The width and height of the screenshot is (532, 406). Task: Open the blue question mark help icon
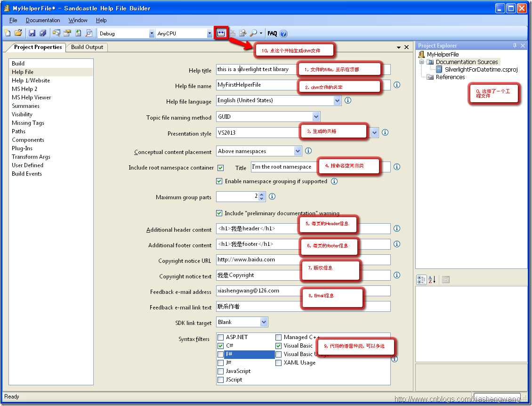(x=283, y=33)
